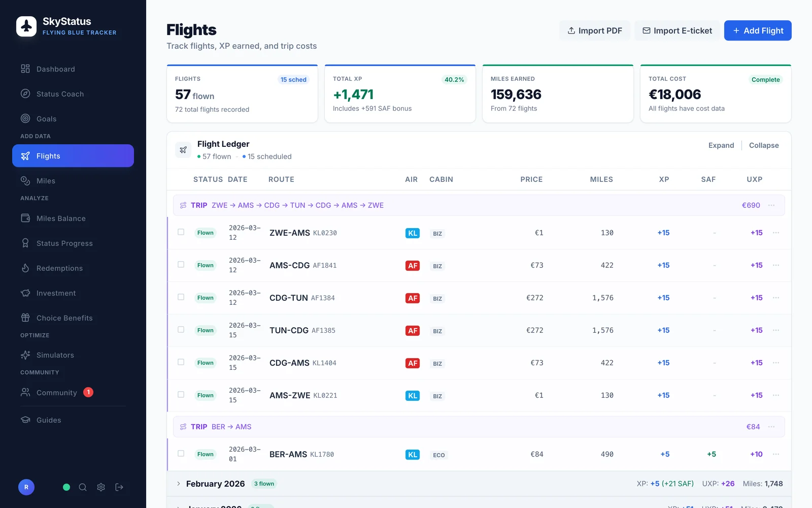812x508 pixels.
Task: Tick the checkbox for CDG-TUN AF1384
Action: [181, 297]
